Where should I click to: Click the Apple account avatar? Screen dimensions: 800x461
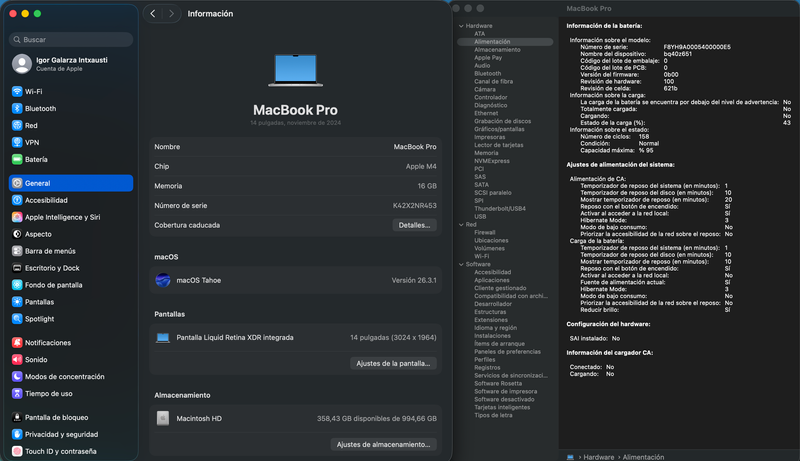22,64
